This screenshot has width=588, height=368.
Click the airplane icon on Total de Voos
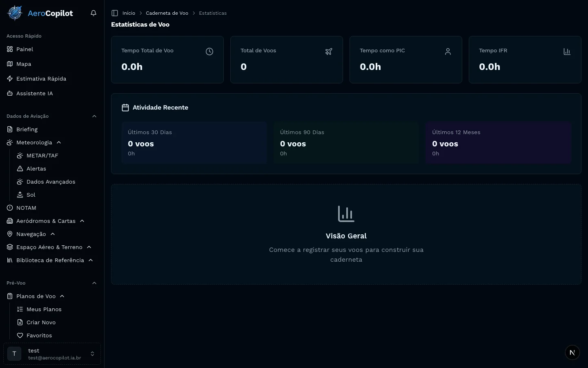(x=329, y=52)
